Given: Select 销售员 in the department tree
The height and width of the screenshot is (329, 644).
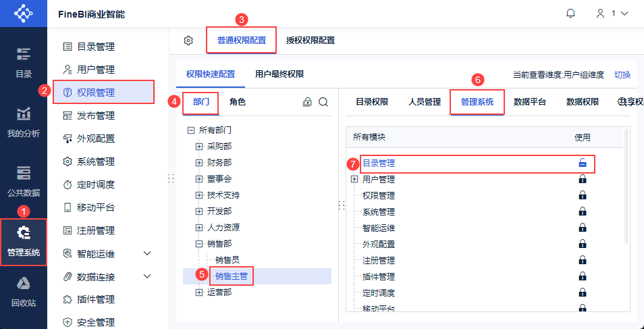Looking at the screenshot, I should 227,259.
